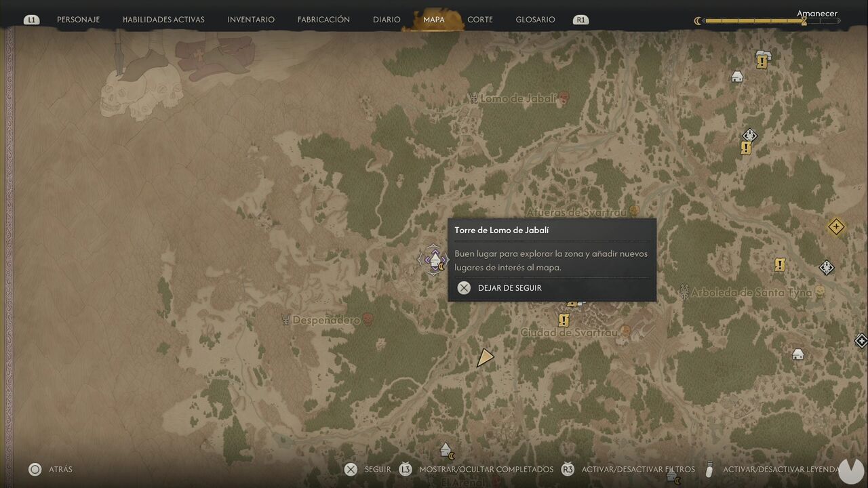Select the house icon near top right
The height and width of the screenshot is (488, 868).
(x=737, y=77)
